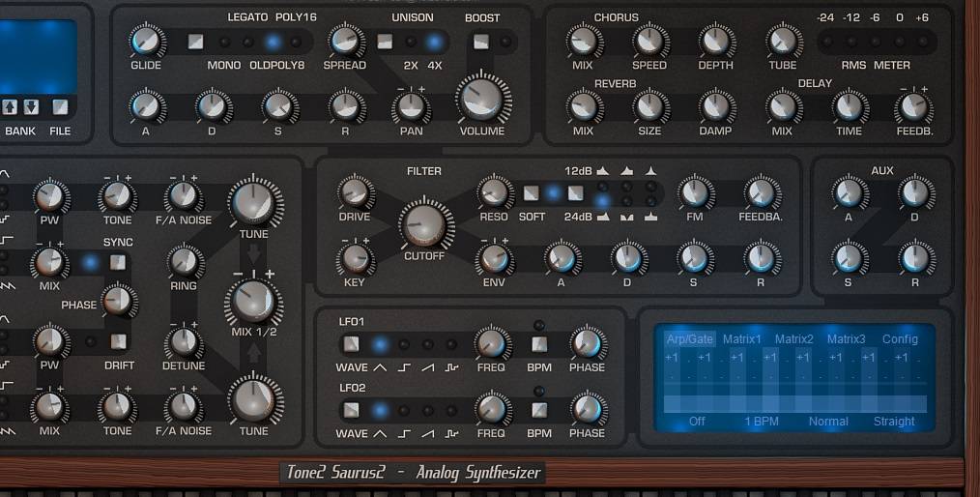
Task: Click the bank up arrow button
Action: click(11, 107)
